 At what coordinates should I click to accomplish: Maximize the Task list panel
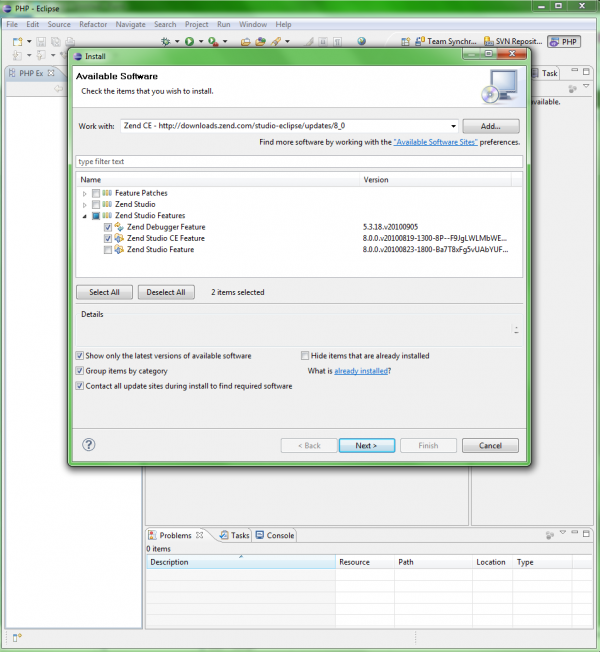[x=586, y=72]
